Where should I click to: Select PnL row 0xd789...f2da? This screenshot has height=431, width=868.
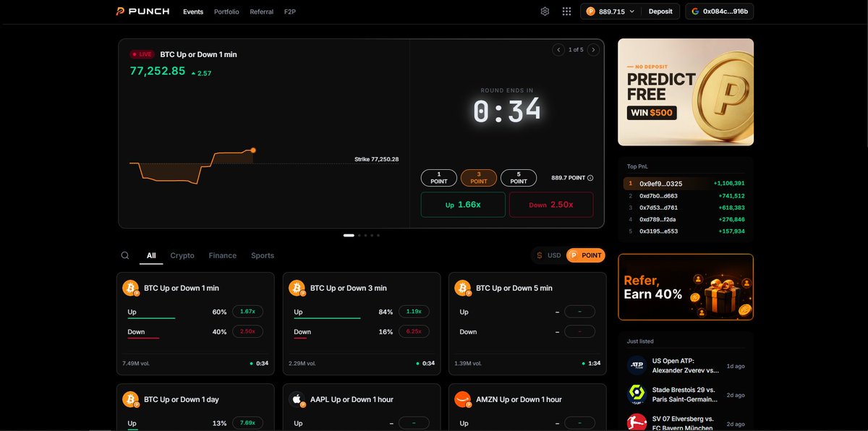click(686, 219)
